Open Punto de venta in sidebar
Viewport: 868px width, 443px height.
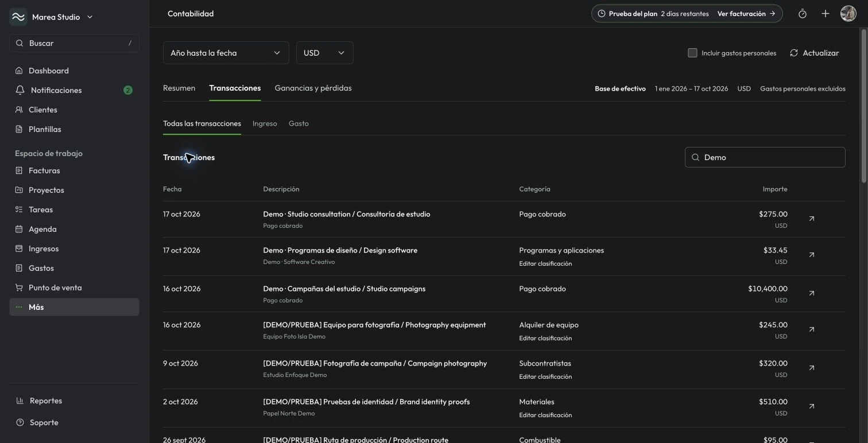(74, 287)
